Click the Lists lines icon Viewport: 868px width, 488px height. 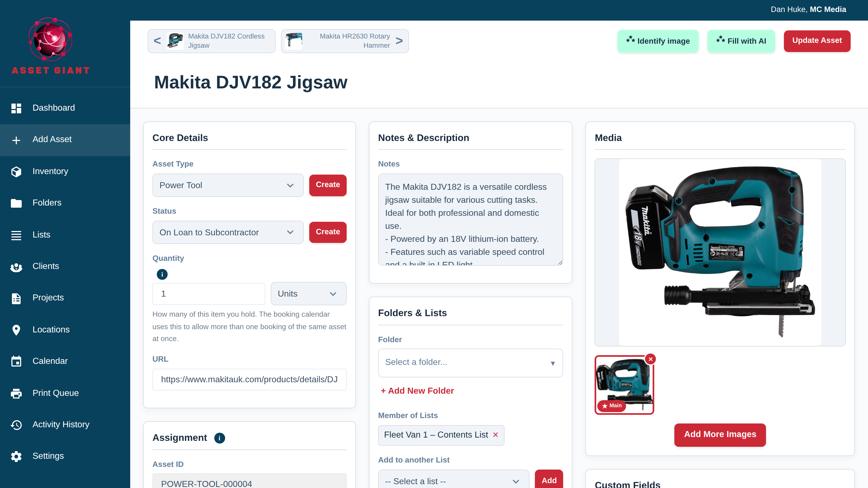point(16,235)
